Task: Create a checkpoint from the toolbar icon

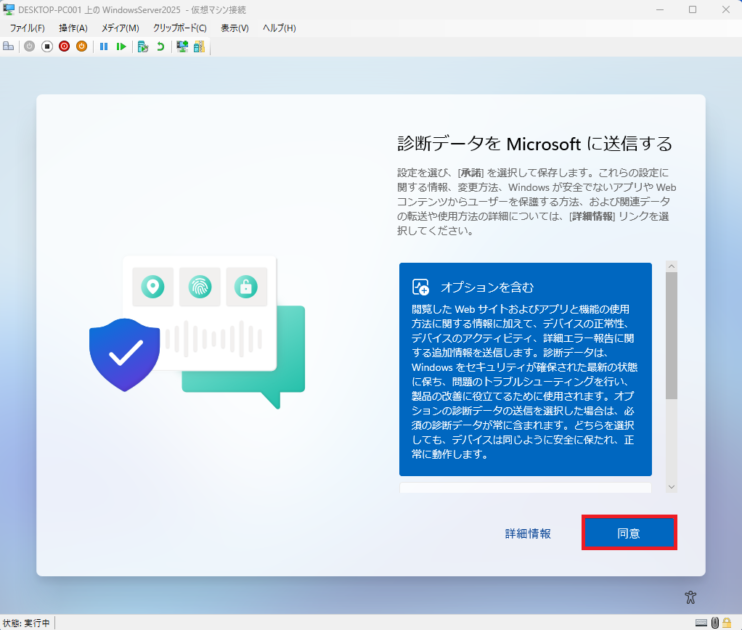Action: (x=143, y=46)
